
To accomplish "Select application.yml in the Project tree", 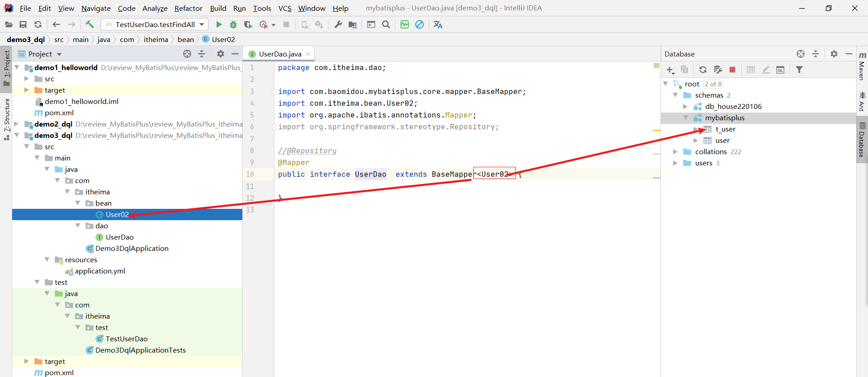I will point(100,271).
